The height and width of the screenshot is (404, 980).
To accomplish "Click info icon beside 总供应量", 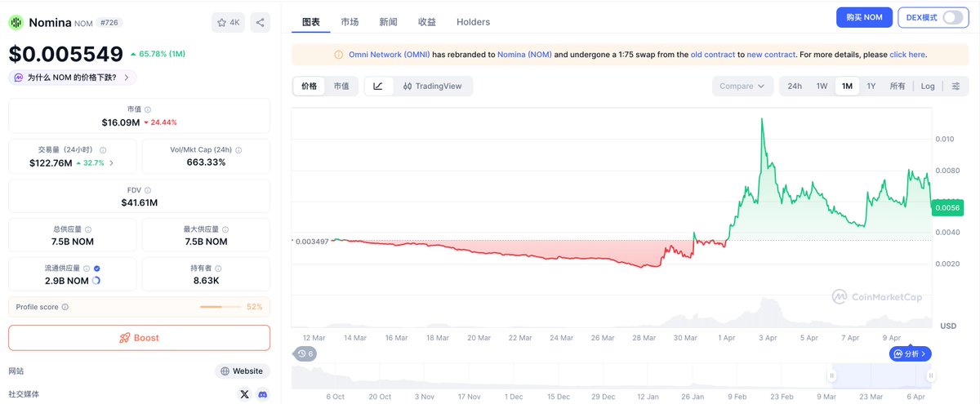I will click(88, 229).
